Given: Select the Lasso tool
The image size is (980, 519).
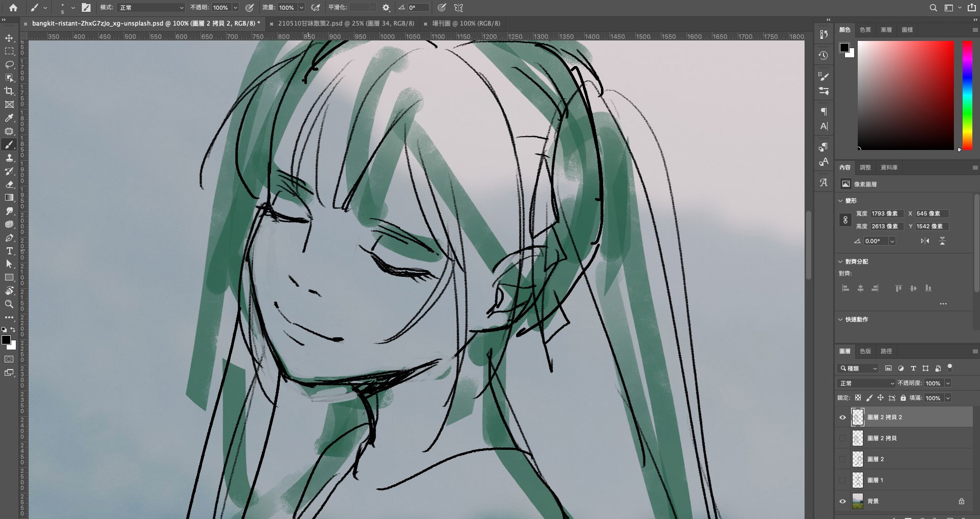Looking at the screenshot, I should [x=9, y=65].
